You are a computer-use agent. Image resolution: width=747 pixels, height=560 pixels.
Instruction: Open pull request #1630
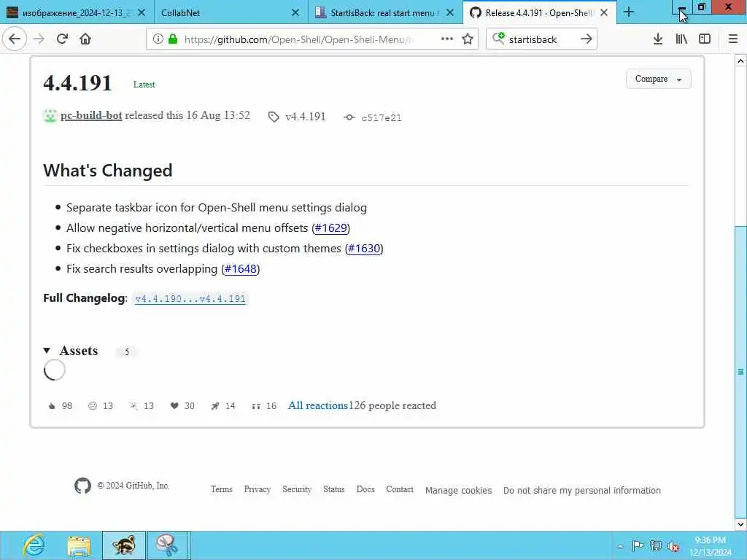pyautogui.click(x=365, y=249)
